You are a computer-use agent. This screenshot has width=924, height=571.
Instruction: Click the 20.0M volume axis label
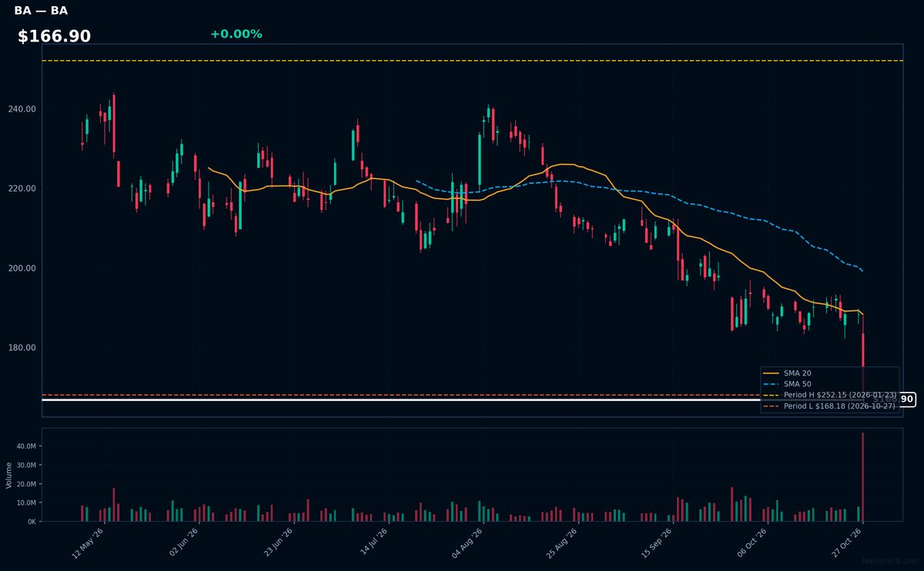pyautogui.click(x=27, y=484)
